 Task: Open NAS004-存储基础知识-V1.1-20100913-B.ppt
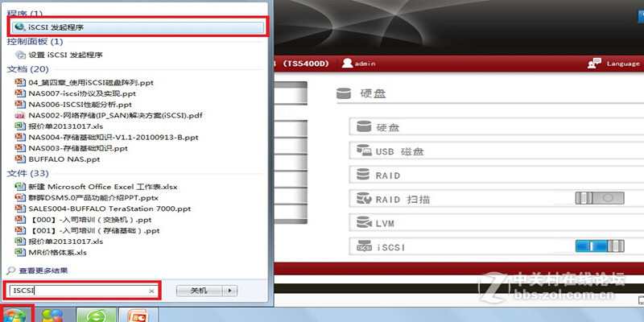click(x=114, y=137)
